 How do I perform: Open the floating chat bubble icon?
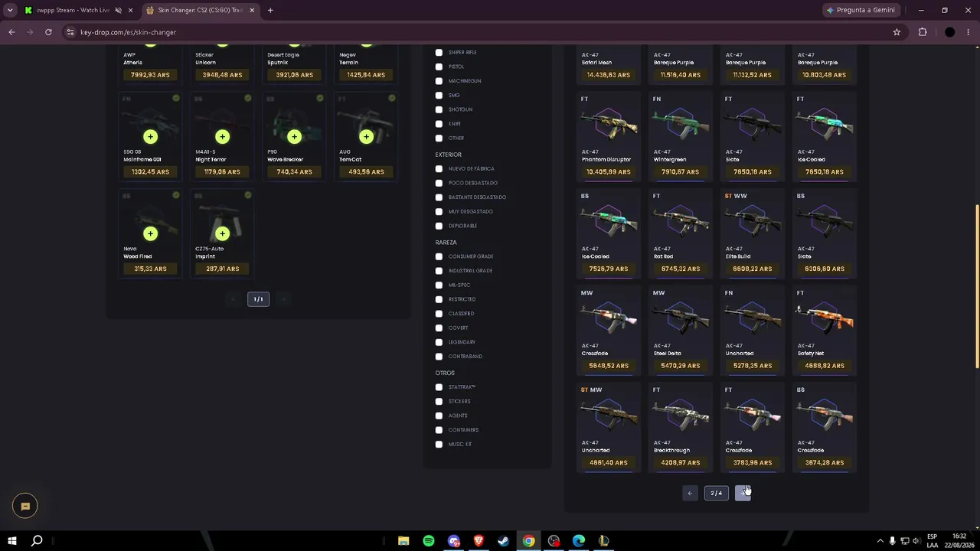tap(25, 506)
